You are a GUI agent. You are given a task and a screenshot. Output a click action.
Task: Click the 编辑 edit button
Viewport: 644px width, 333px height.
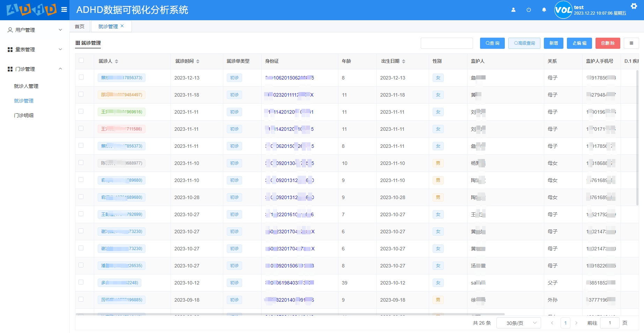click(579, 43)
